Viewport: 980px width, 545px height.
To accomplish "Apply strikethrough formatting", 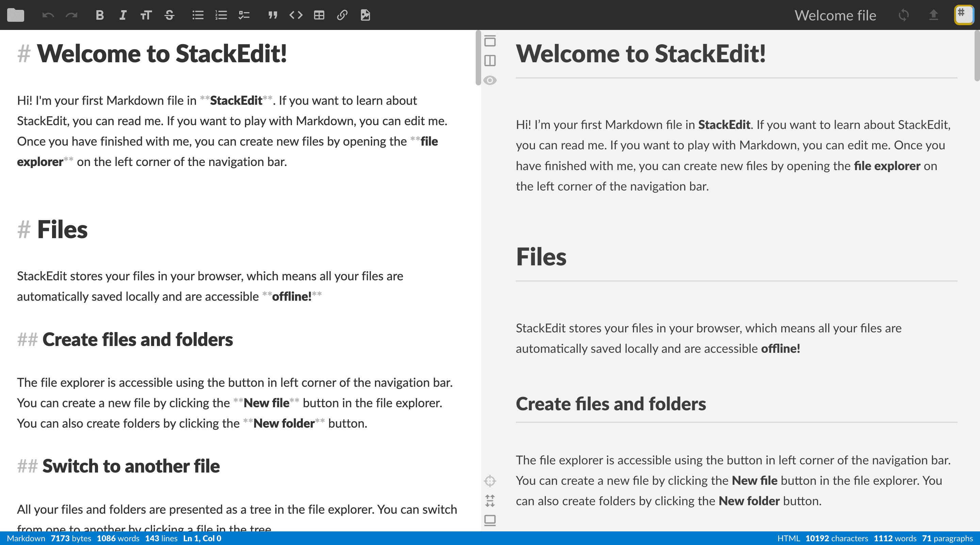I will tap(169, 15).
